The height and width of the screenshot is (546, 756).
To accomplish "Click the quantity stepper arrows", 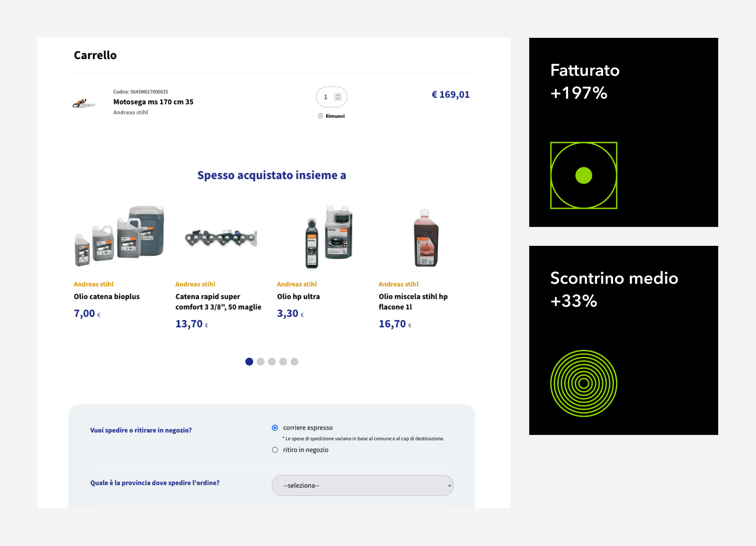I will point(338,97).
